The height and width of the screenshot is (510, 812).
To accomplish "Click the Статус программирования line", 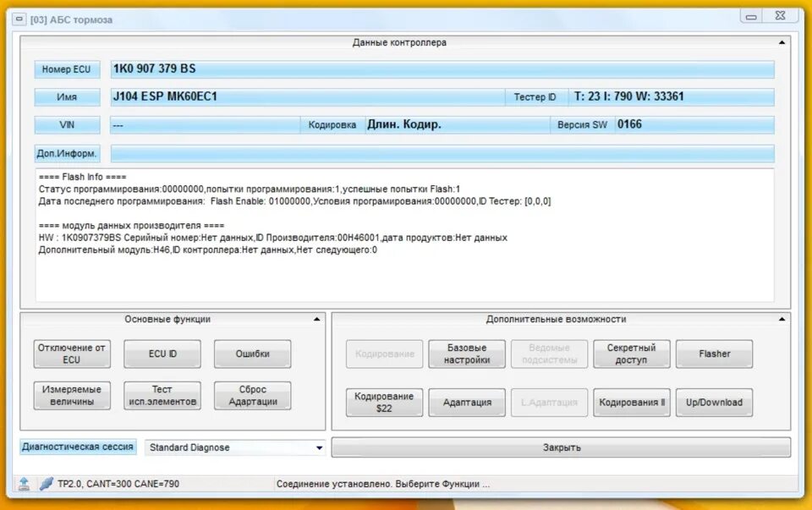I will click(249, 189).
